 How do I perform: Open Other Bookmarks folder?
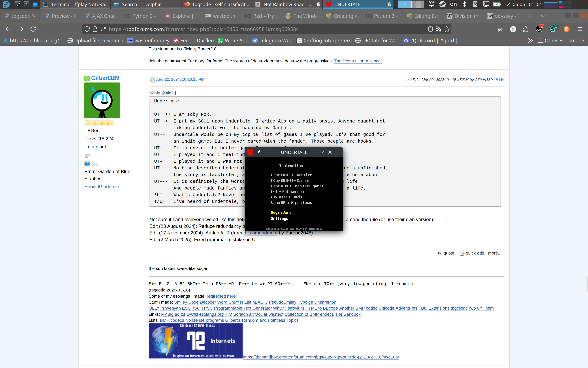561,41
